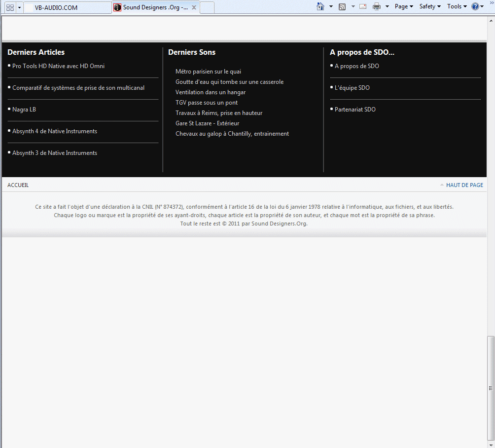Switch to the VB-AUDIO.COM tab
Image resolution: width=495 pixels, height=448 pixels.
(68, 7)
